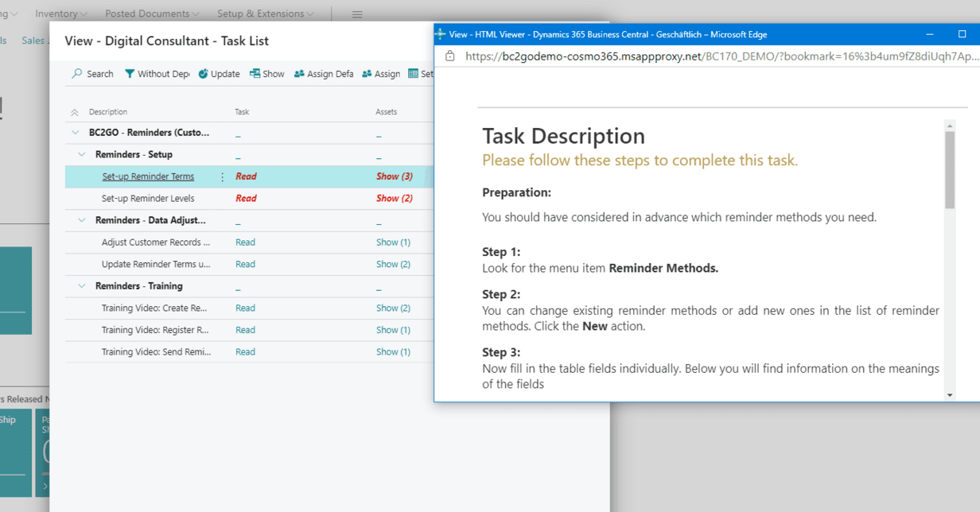Click the Show action icon in toolbar
Image resolution: width=980 pixels, height=512 pixels.
pyautogui.click(x=255, y=74)
